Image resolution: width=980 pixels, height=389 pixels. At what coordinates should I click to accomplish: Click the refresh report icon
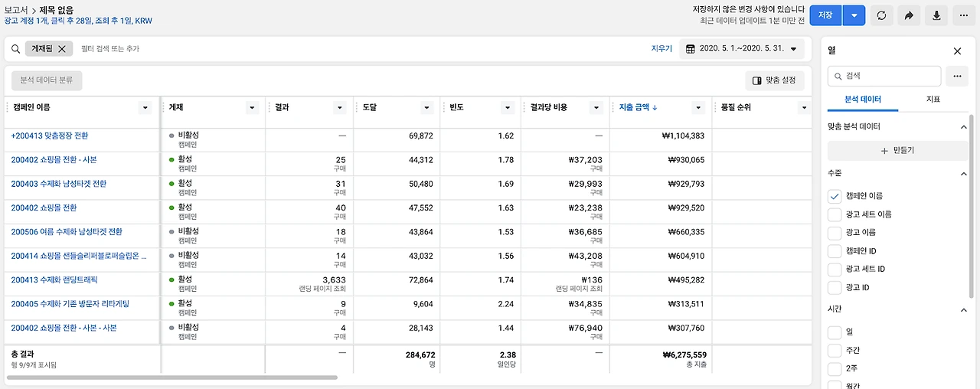coord(882,15)
